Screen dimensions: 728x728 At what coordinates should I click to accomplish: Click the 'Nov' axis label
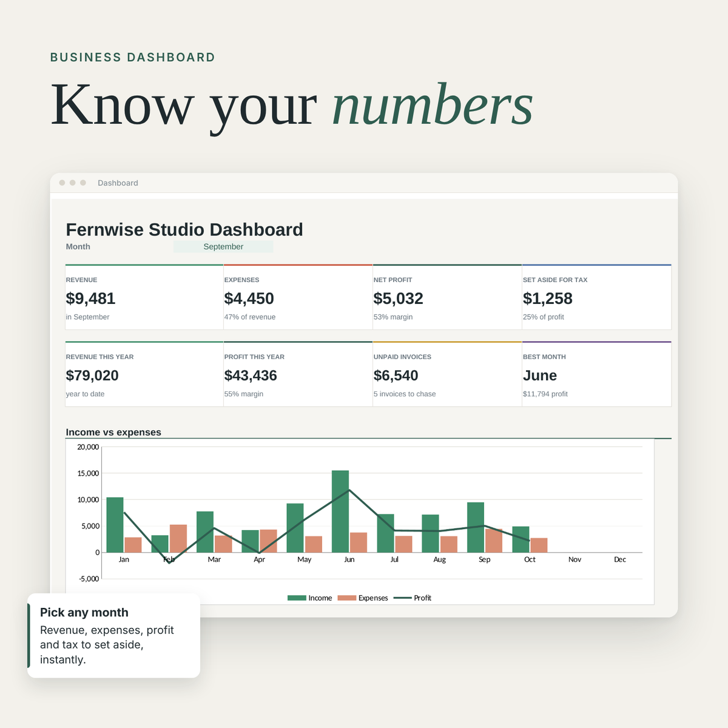tap(575, 559)
